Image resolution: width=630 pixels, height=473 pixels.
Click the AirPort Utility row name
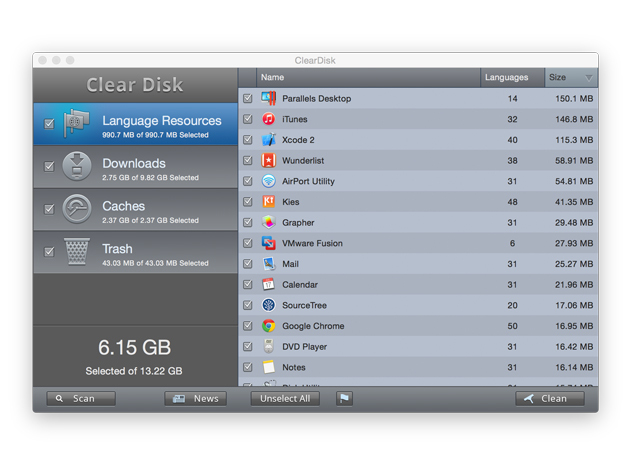[308, 182]
